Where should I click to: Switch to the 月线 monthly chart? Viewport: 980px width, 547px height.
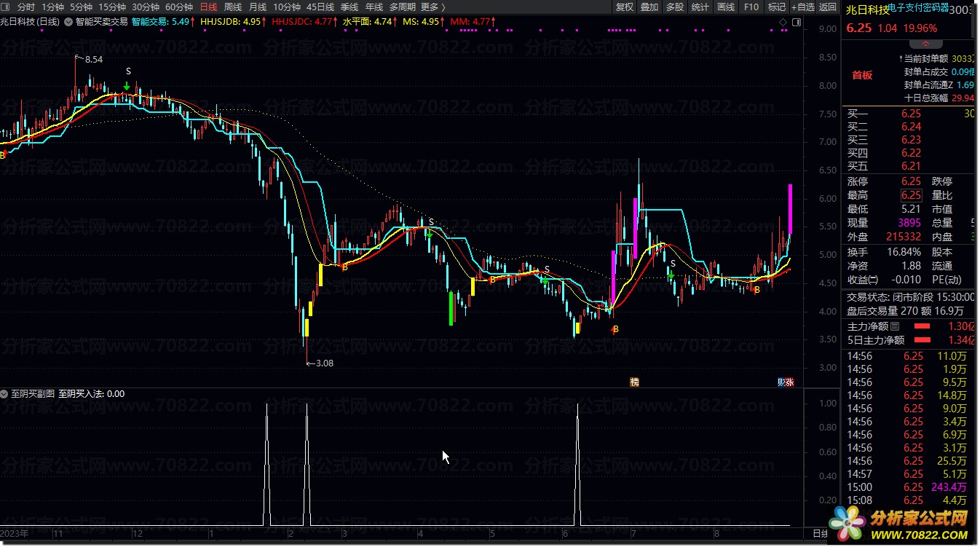[258, 7]
